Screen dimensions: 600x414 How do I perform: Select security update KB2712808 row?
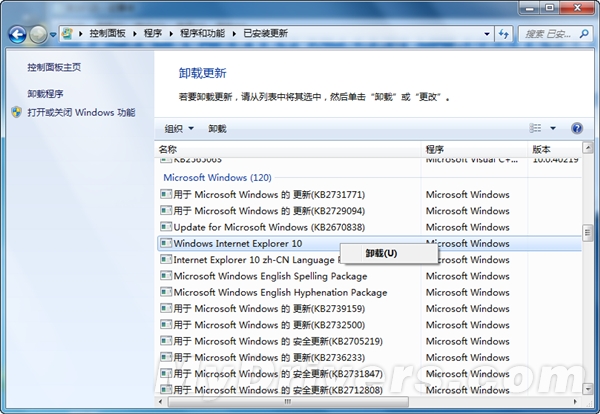[x=369, y=390]
